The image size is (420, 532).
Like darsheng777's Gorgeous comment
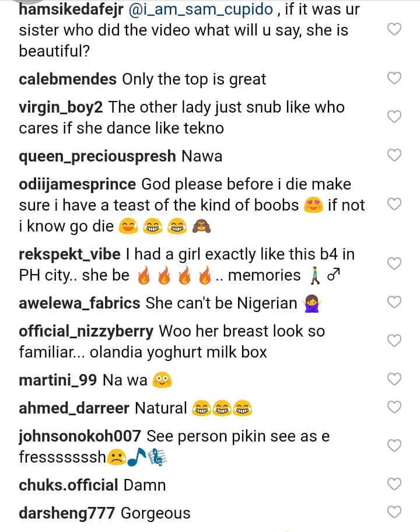click(395, 512)
